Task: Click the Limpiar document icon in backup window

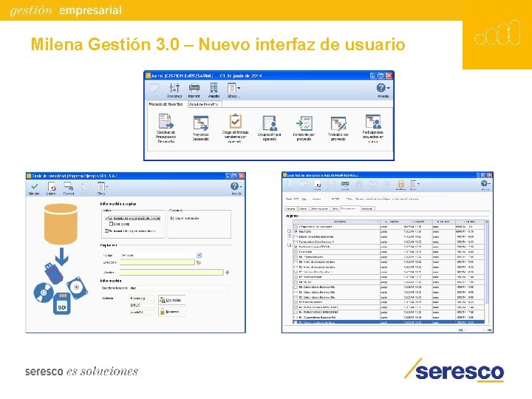Action: pyautogui.click(x=52, y=187)
